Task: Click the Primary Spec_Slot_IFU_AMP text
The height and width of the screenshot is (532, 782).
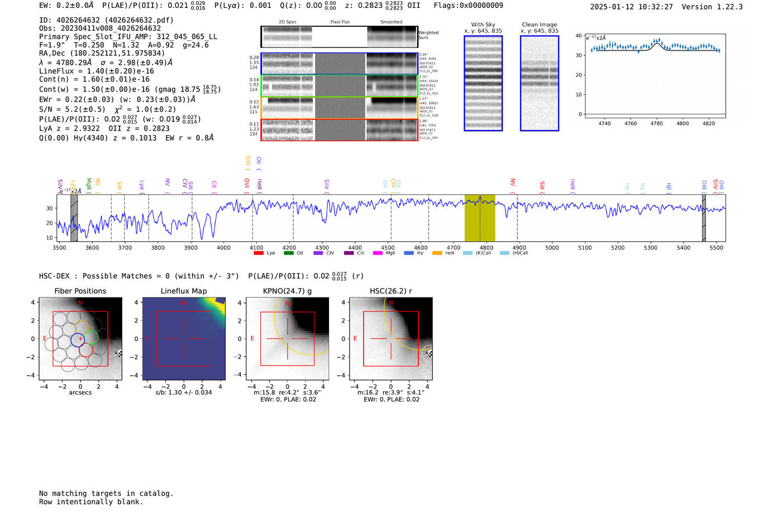Action: [128, 37]
